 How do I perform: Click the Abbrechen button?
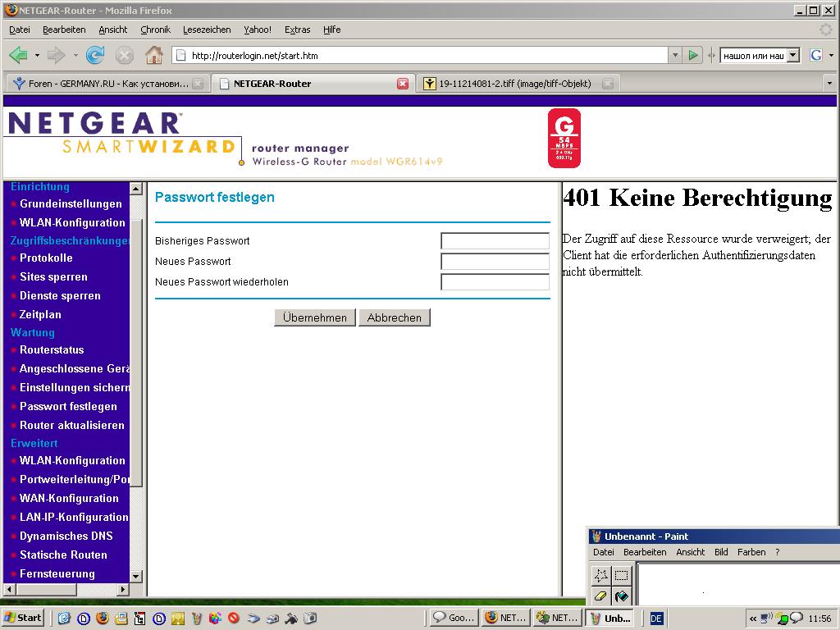click(x=395, y=317)
